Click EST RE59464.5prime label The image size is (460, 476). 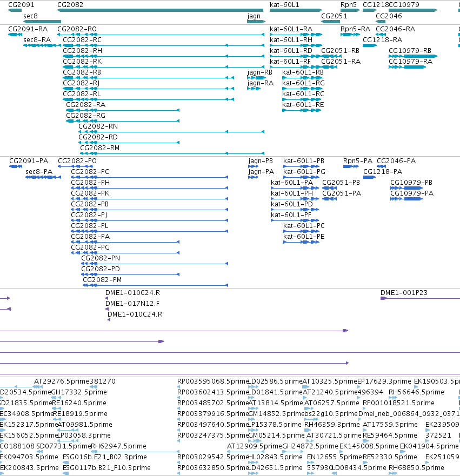pos(390,435)
